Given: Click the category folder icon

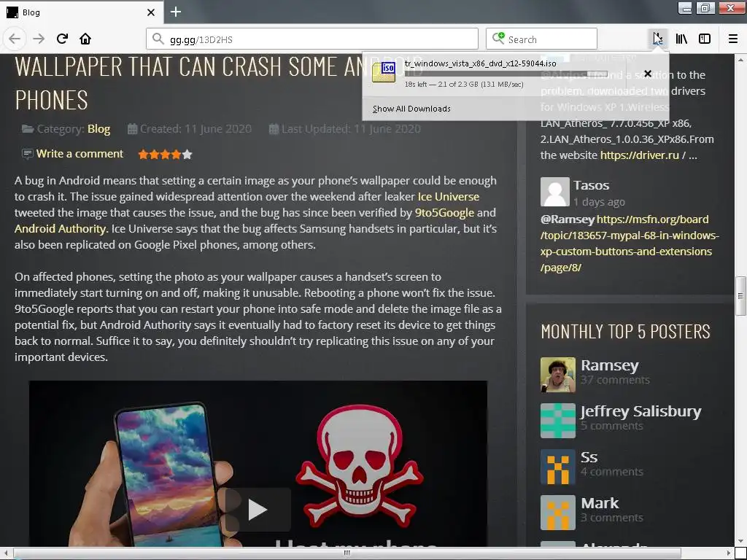Looking at the screenshot, I should 28,129.
